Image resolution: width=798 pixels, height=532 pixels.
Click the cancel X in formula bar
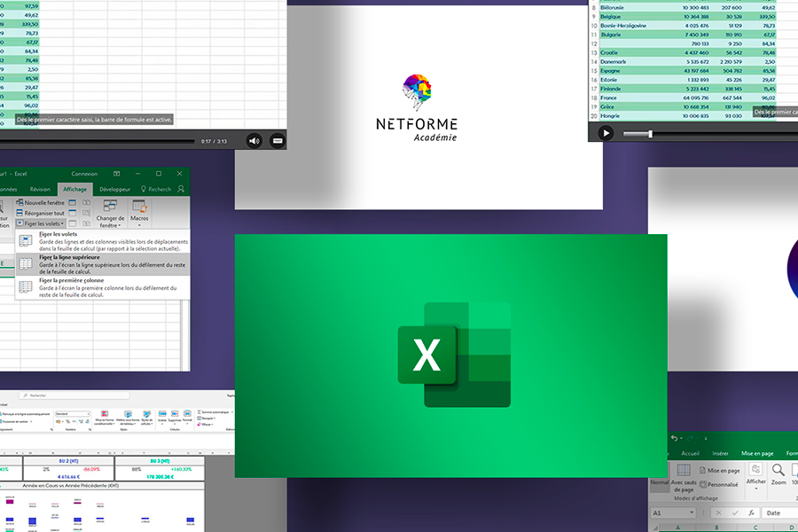[x=718, y=512]
